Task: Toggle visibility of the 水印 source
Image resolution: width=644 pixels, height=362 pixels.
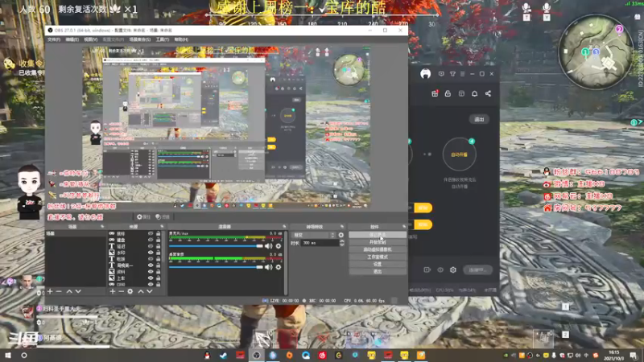Action: (x=151, y=253)
